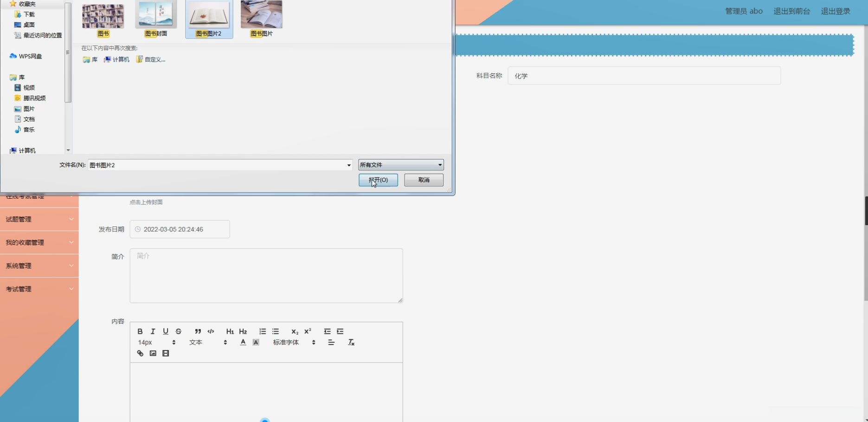Insert a code block with the code icon
868x422 pixels.
click(x=211, y=331)
